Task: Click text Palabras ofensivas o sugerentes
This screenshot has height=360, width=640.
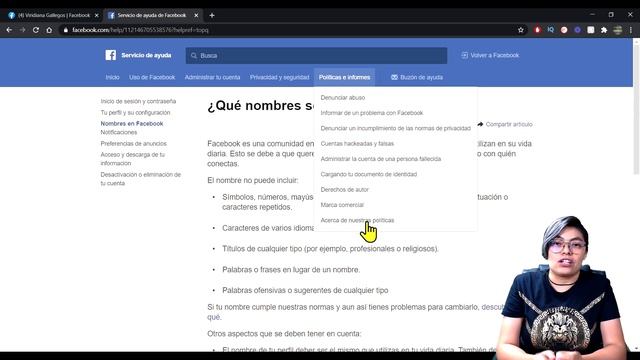Action: [305, 291]
